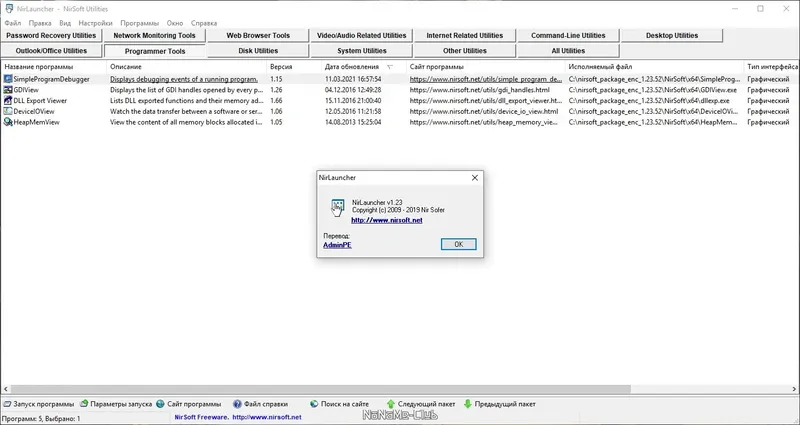The height and width of the screenshot is (425, 800).
Task: Select HeapMemView version 1.05 cell
Action: 276,122
